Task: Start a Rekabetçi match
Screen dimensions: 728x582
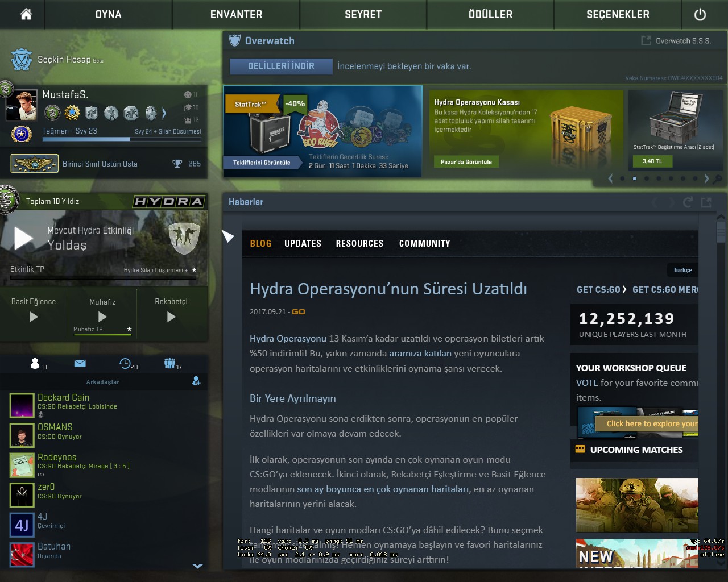Action: click(x=171, y=317)
